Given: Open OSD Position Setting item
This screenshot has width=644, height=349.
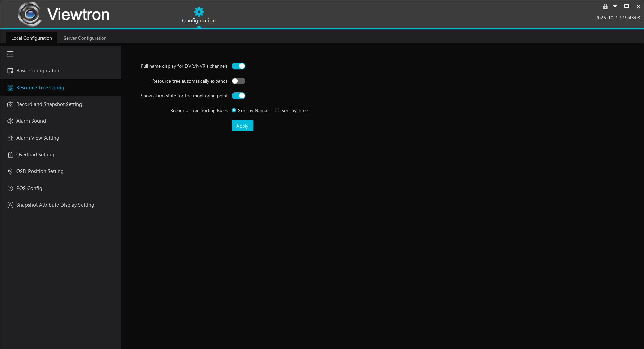Looking at the screenshot, I should 61,171.
